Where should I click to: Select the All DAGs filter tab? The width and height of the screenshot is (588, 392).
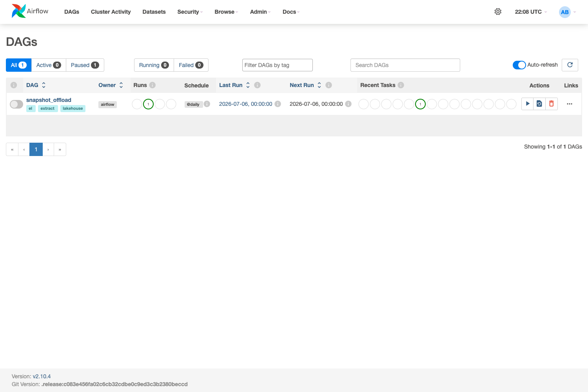click(19, 65)
